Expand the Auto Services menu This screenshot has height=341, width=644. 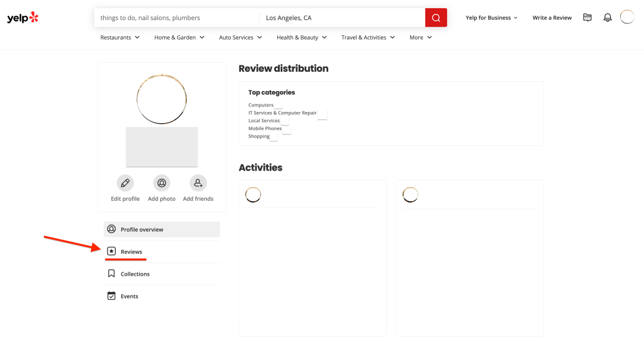(x=240, y=37)
